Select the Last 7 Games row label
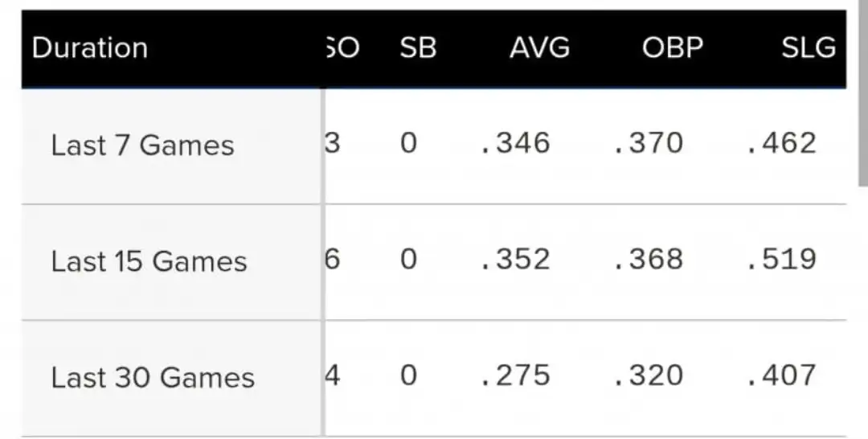 (x=142, y=146)
